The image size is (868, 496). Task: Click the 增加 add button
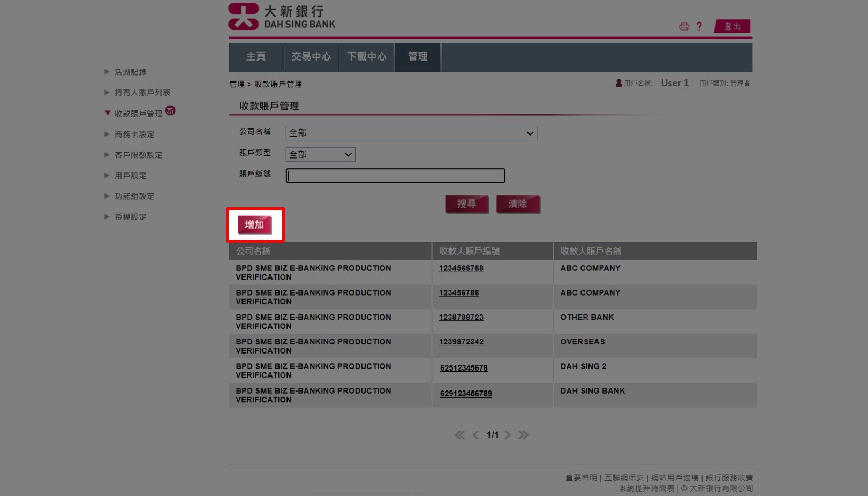click(254, 225)
